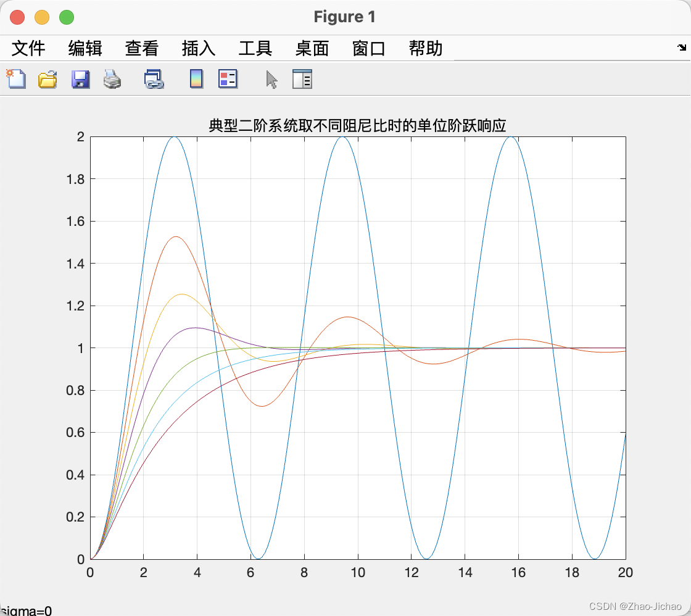
Task: Open the 编辑 menu
Action: pyautogui.click(x=85, y=48)
